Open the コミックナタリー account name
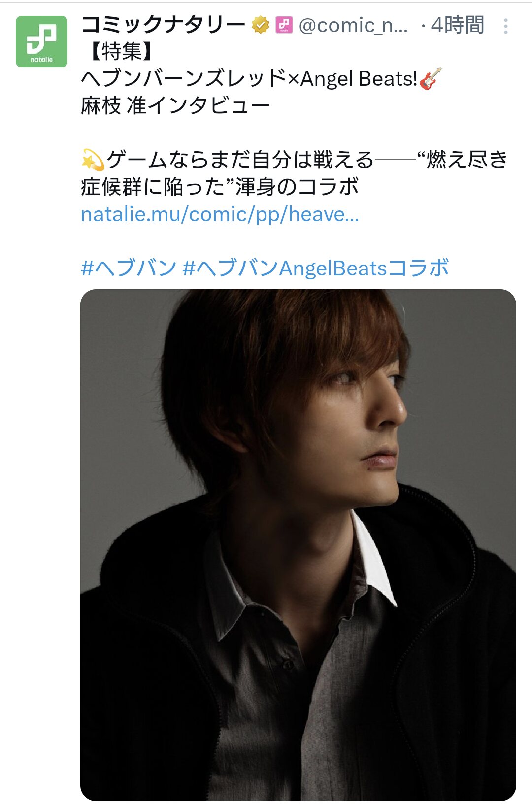Viewport: 532px width, 805px height. pyautogui.click(x=164, y=25)
